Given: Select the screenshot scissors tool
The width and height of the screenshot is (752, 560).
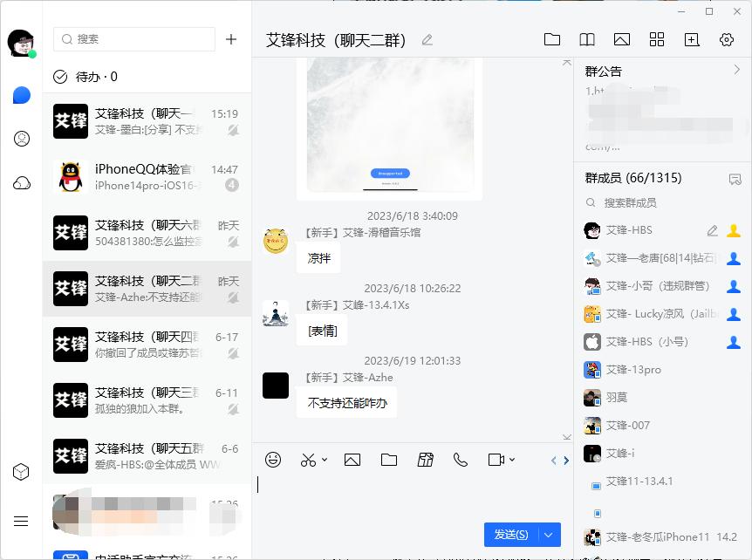Looking at the screenshot, I should click(306, 460).
